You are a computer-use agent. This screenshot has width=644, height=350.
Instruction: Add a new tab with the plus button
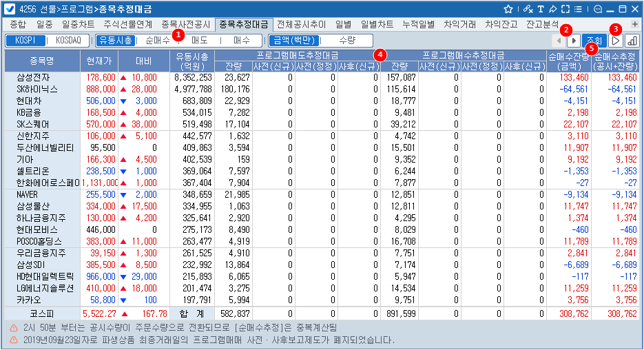[635, 24]
